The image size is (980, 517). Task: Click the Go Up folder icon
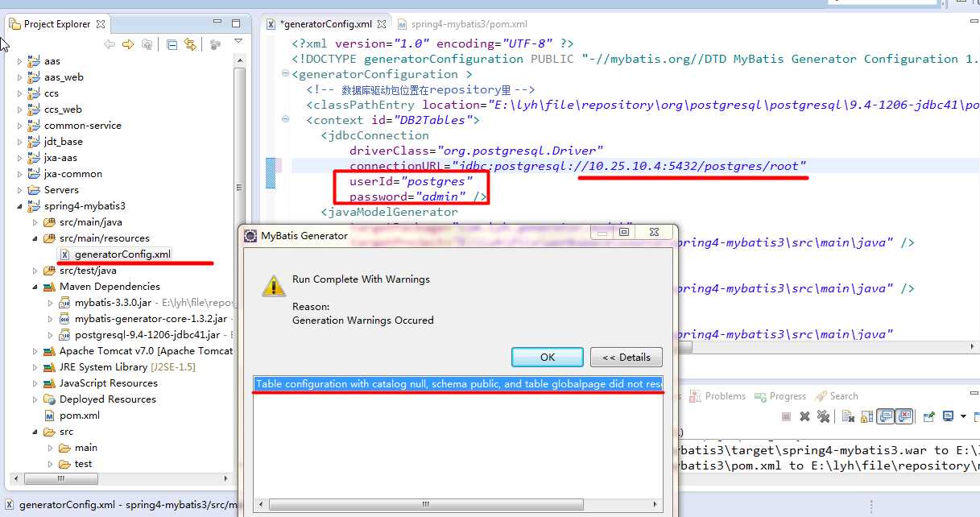(147, 44)
